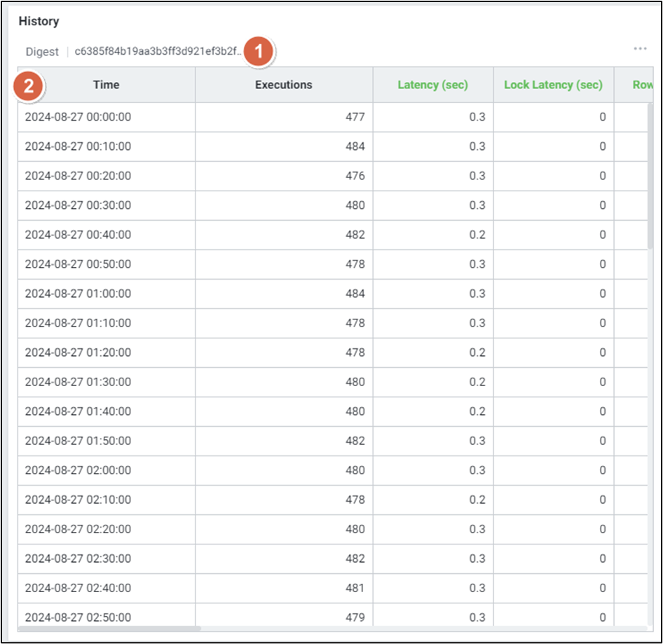
Task: Click latency value 0.2 at 01:20:00 row
Action: coord(477,352)
